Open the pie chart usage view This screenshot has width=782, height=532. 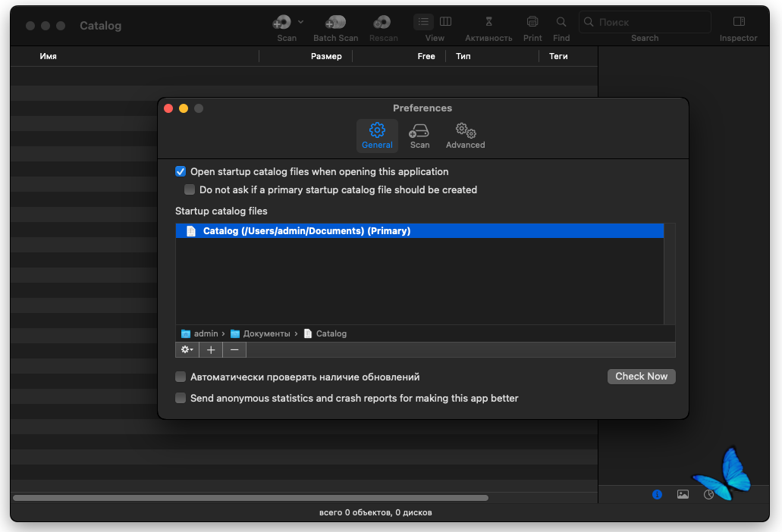point(708,494)
